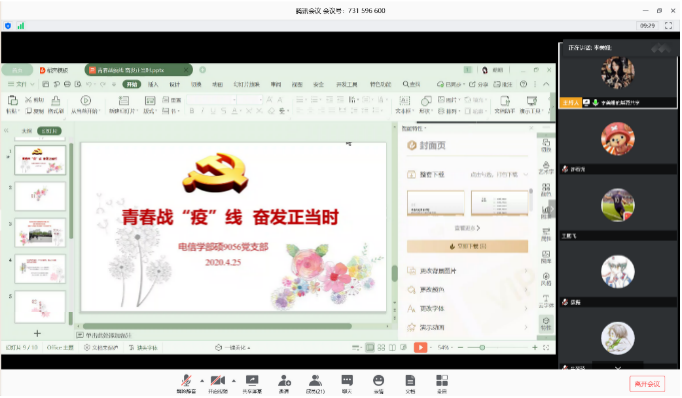Image resolution: width=682 pixels, height=398 pixels.
Task: Open the invite participants icon
Action: coord(284,383)
